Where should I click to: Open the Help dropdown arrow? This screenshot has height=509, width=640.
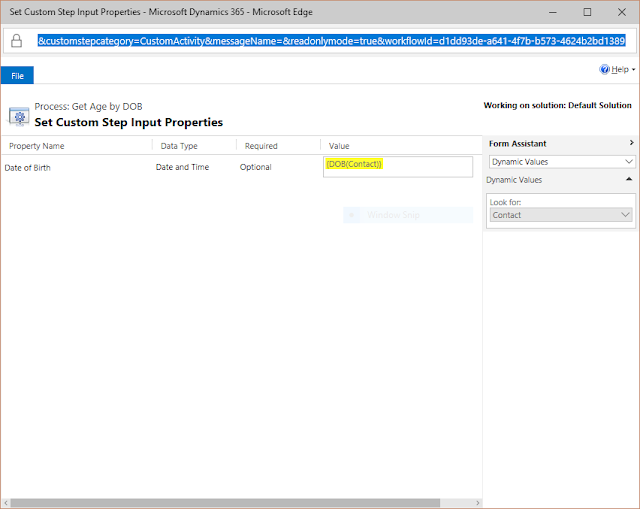(633, 70)
